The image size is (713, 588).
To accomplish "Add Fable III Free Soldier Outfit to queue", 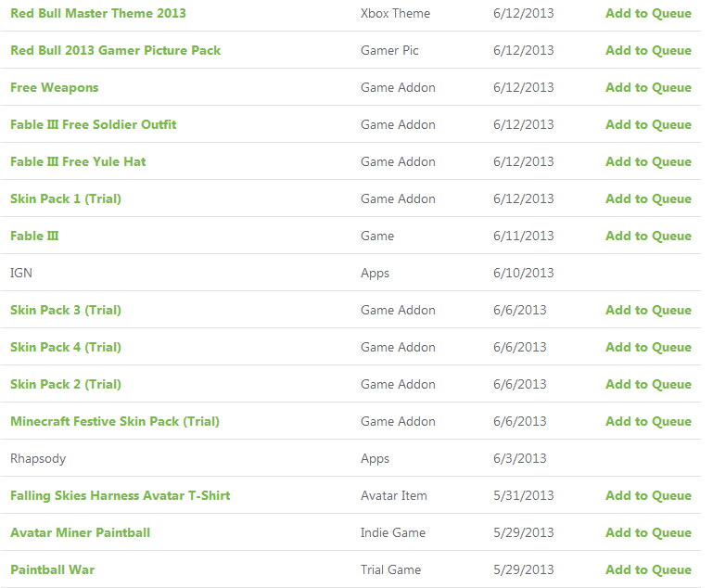I will 648,124.
